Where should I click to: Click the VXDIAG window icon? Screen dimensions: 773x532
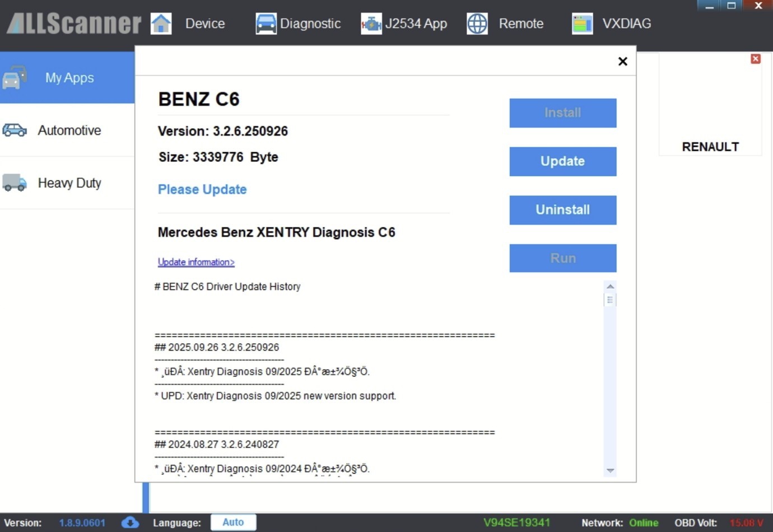[582, 24]
